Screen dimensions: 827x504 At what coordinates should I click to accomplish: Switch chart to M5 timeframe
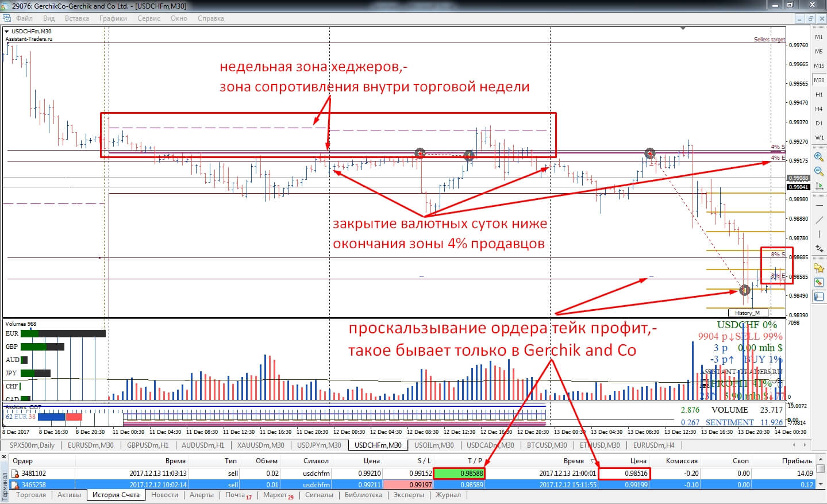819,51
